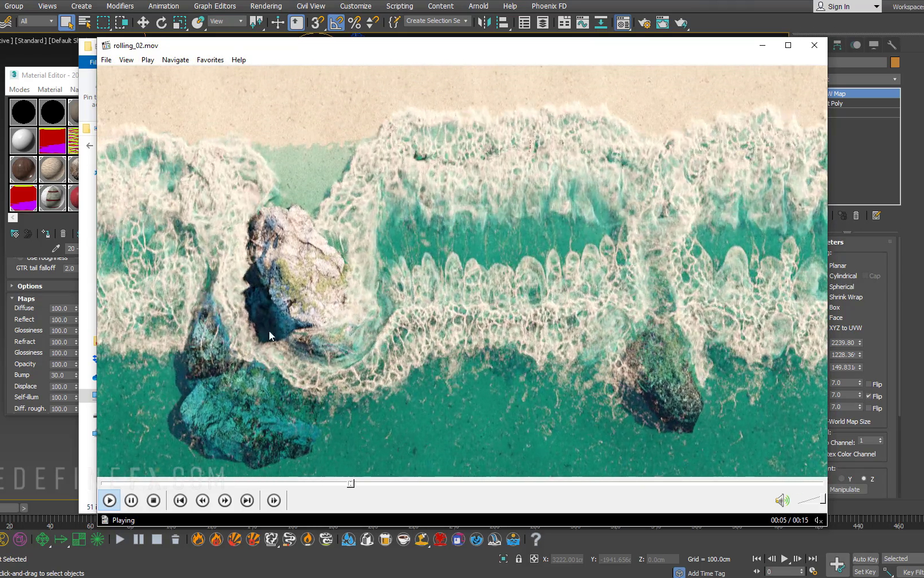Image resolution: width=924 pixels, height=578 pixels.
Task: Open the Render Setup dialog icon
Action: (644, 23)
